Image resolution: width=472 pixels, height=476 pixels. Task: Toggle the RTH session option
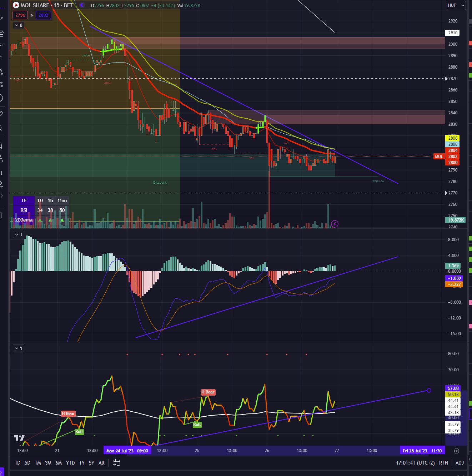(443, 463)
